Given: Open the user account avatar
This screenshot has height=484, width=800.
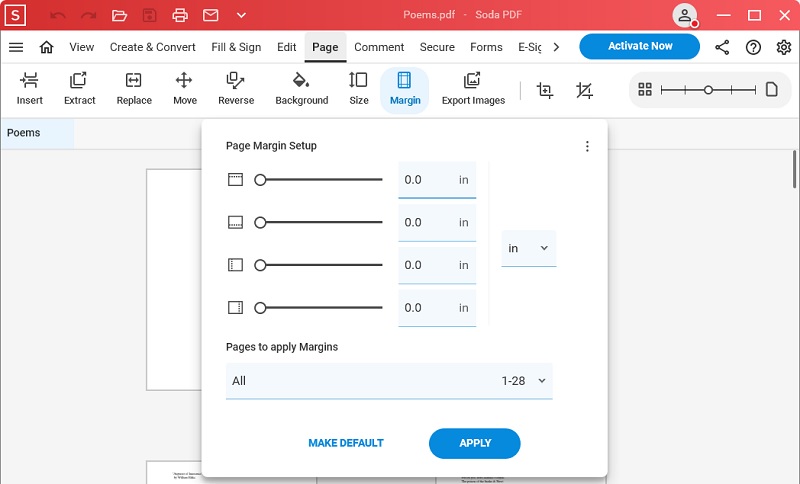Looking at the screenshot, I should (x=685, y=15).
